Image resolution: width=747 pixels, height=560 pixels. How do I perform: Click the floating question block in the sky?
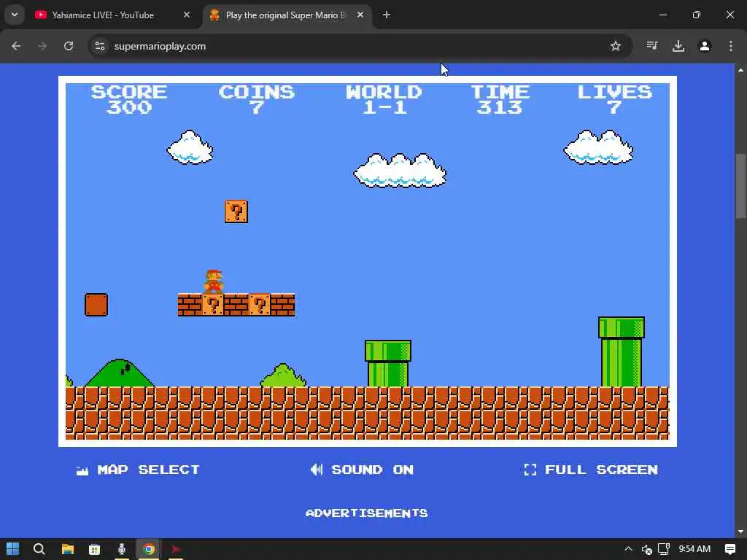point(236,211)
